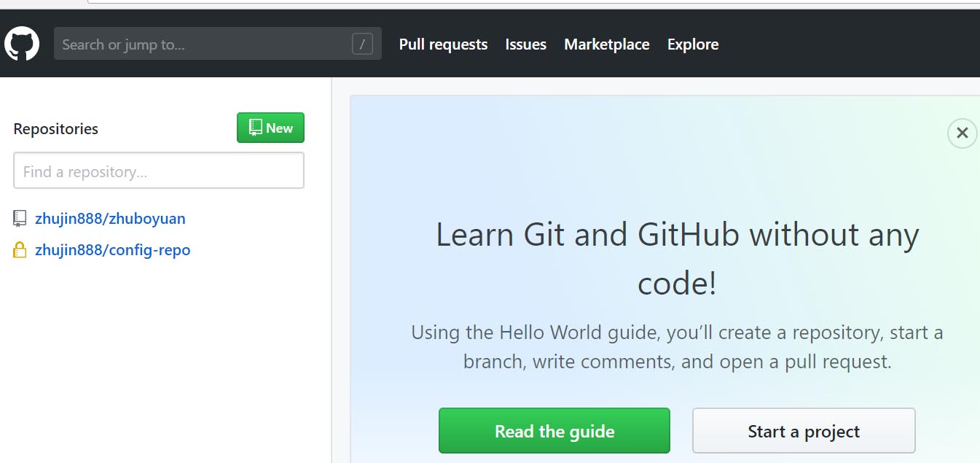Focus the Search or jump to field

tap(218, 44)
